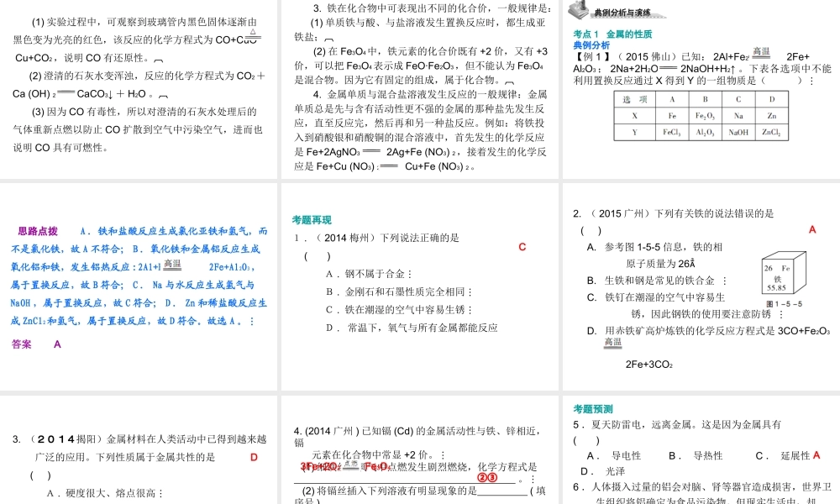Click the iron element box figure 26 Fe
This screenshot has height=504, width=840.
click(x=784, y=273)
